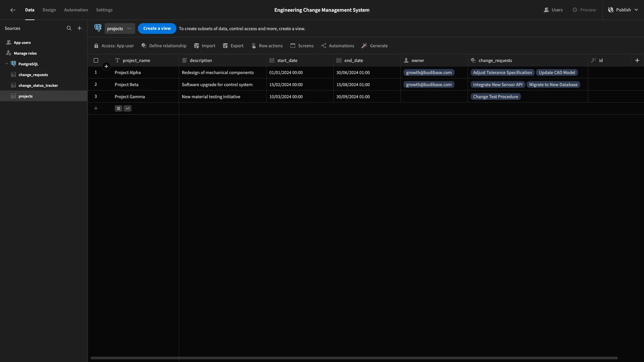This screenshot has width=644, height=362.
Task: Click 'Redesign of mechanical components' cell
Action: [223, 72]
